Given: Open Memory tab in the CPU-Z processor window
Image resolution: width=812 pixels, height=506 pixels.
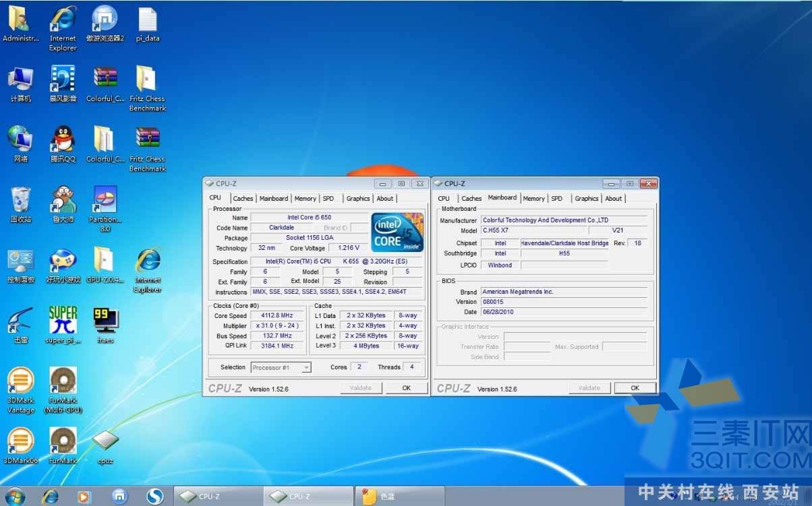Looking at the screenshot, I should coord(305,198).
